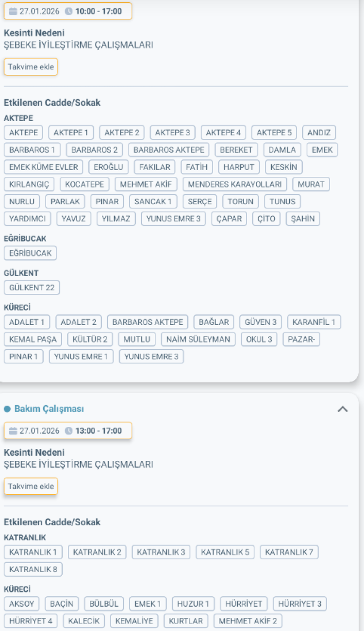Select the ŞAHİN chip
364x631 pixels.
point(303,219)
